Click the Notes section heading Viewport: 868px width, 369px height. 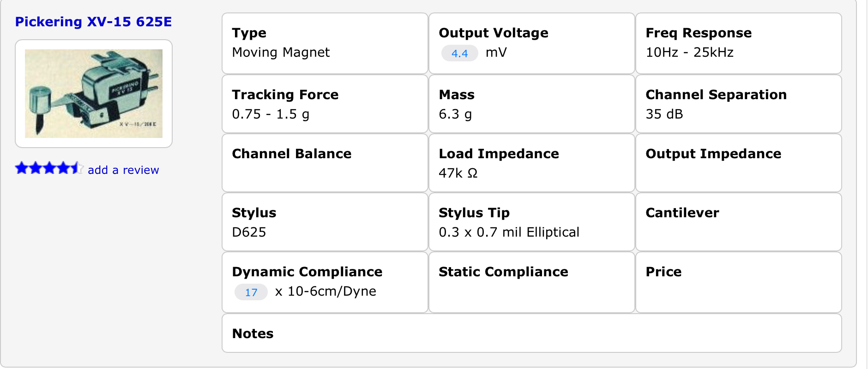coord(253,333)
